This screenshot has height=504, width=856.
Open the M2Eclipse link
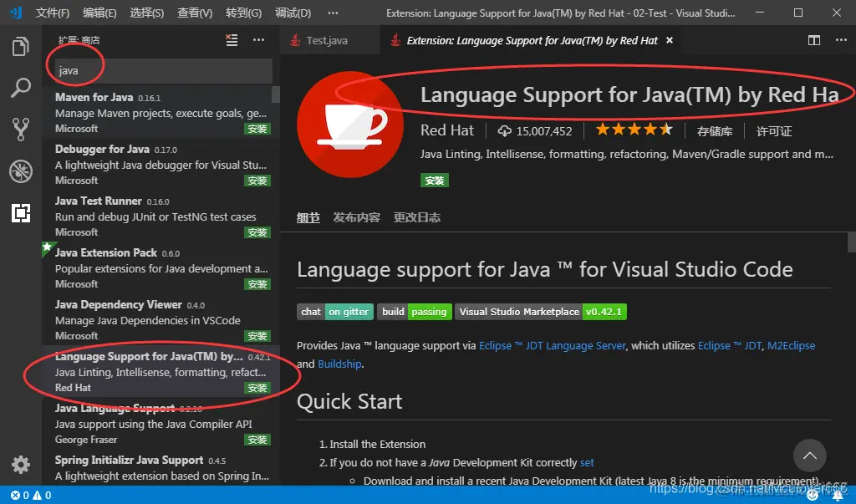(x=791, y=346)
